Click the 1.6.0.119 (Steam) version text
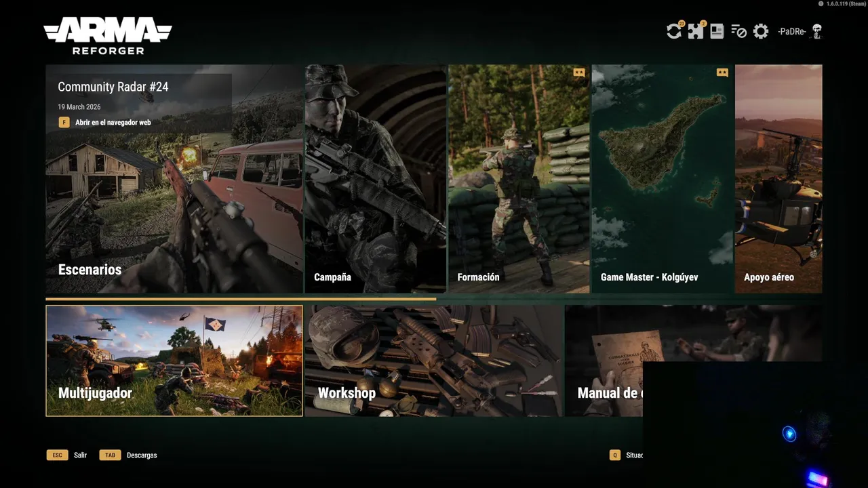Image resolution: width=868 pixels, height=488 pixels. point(846,3)
